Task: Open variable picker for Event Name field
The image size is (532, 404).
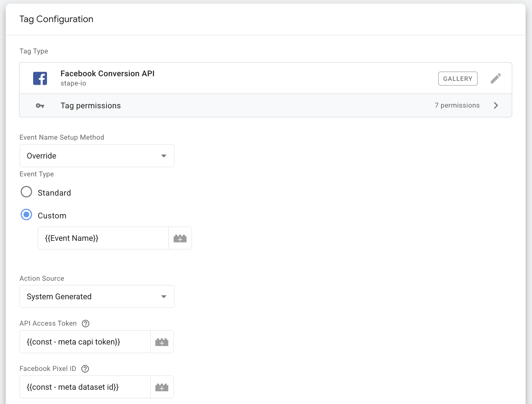Action: click(180, 238)
